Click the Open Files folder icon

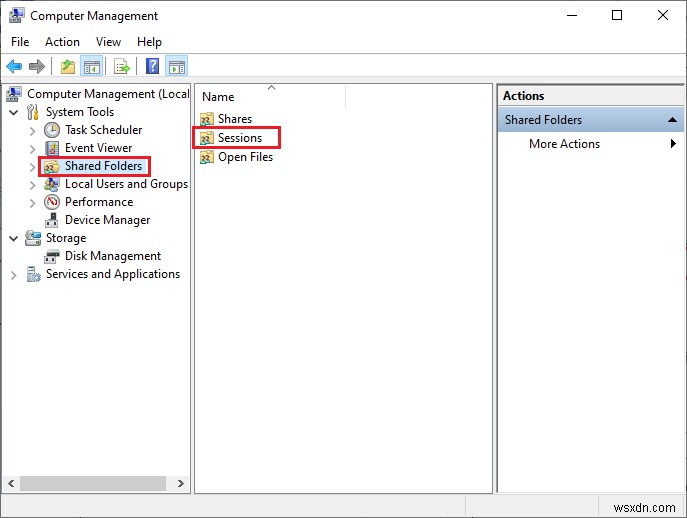click(x=207, y=157)
